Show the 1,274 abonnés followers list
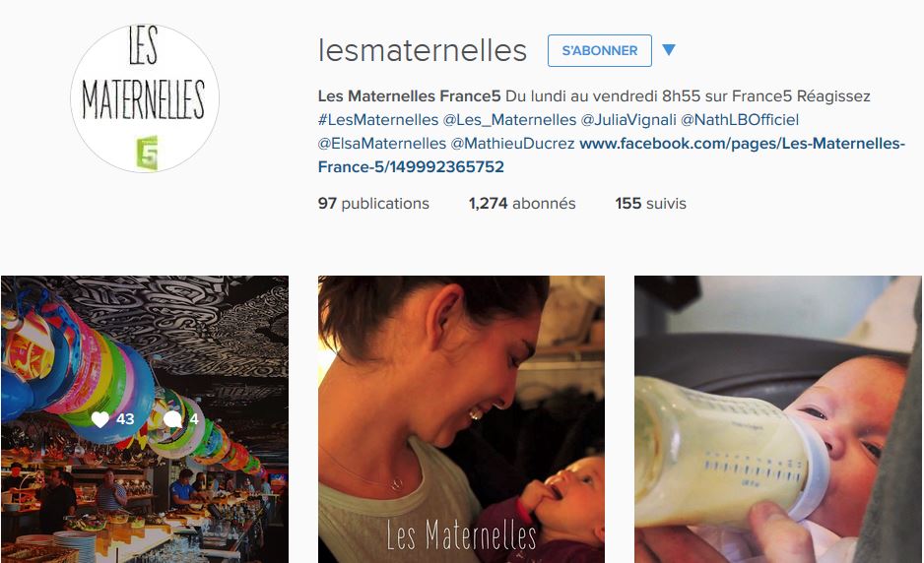 coord(522,203)
